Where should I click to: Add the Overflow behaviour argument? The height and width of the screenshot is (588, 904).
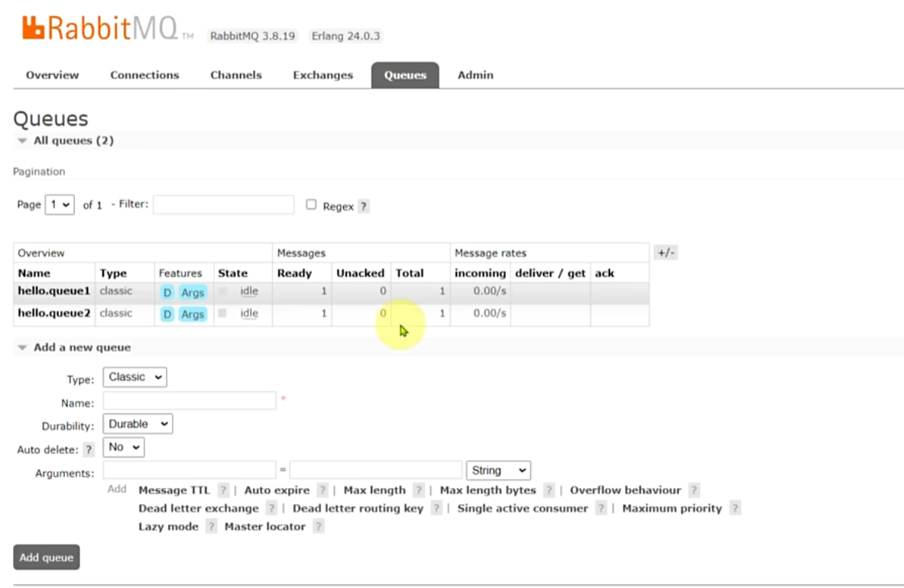pyautogui.click(x=626, y=490)
